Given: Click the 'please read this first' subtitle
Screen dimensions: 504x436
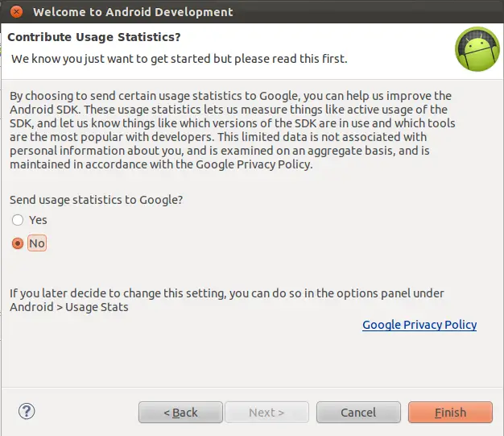Looking at the screenshot, I should coord(180,59).
